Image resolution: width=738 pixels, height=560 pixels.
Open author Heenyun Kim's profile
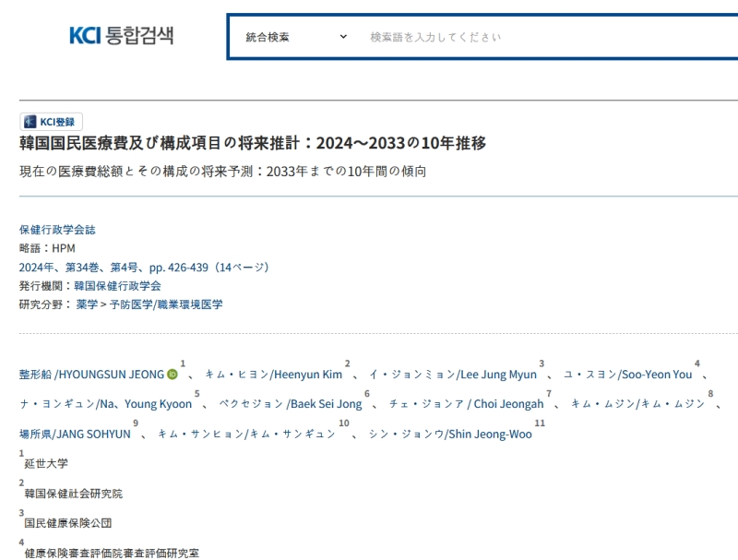[273, 375]
